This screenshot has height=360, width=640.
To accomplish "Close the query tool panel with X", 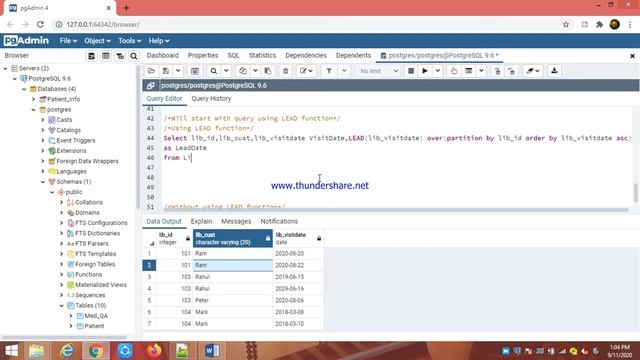I will (x=632, y=56).
